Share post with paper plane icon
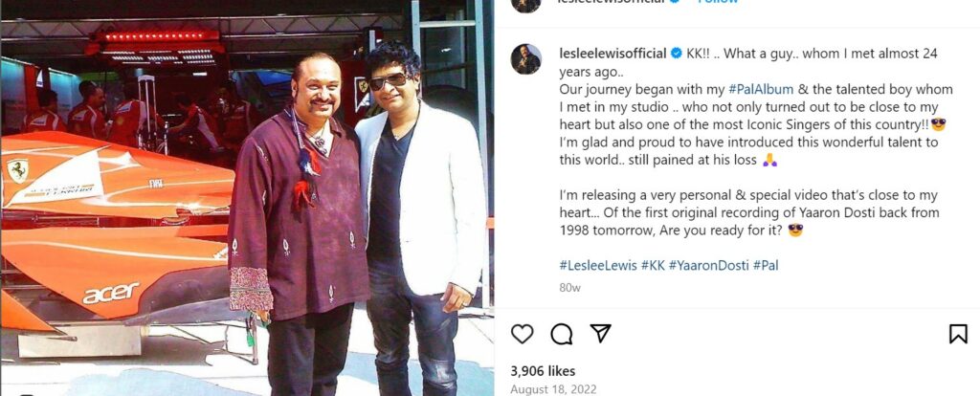 pyautogui.click(x=600, y=334)
